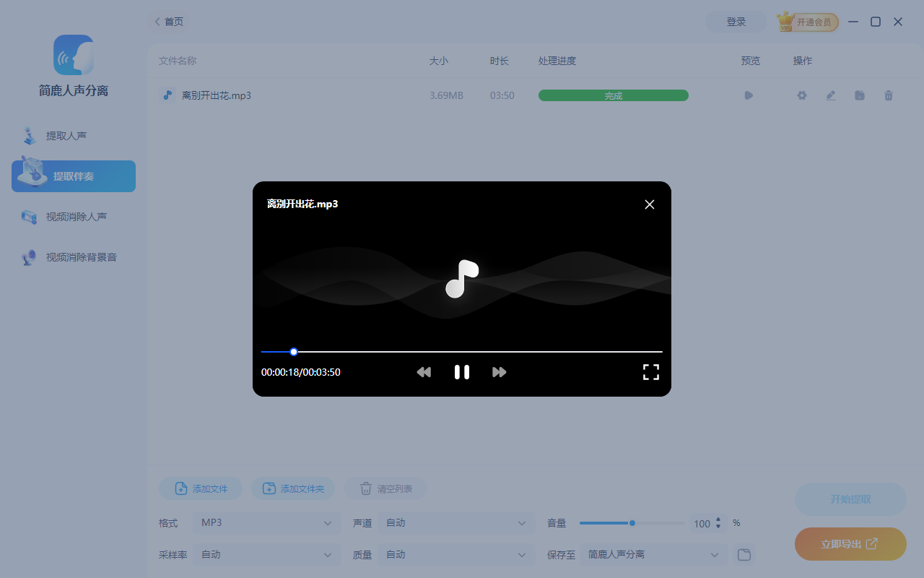This screenshot has width=924, height=578.
Task: Open the 声道 channel dropdown
Action: pos(456,522)
